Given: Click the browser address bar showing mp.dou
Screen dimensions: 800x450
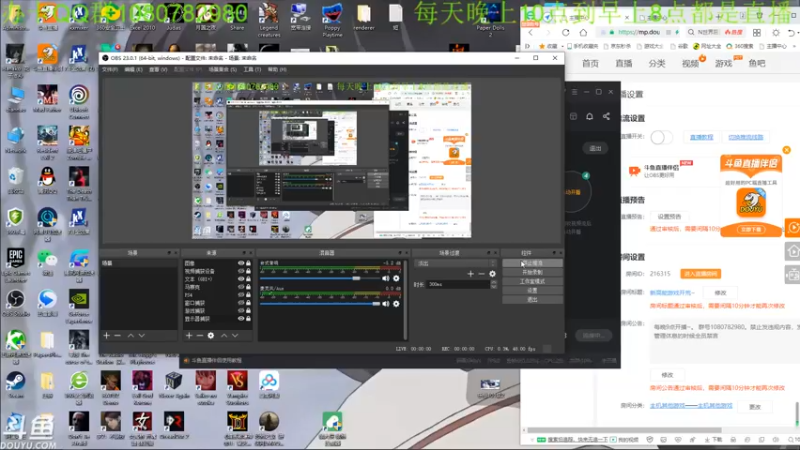Looking at the screenshot, I should click(639, 32).
